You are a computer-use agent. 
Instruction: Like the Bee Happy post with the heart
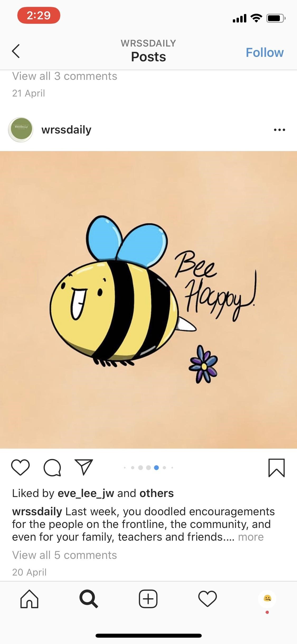(x=20, y=467)
